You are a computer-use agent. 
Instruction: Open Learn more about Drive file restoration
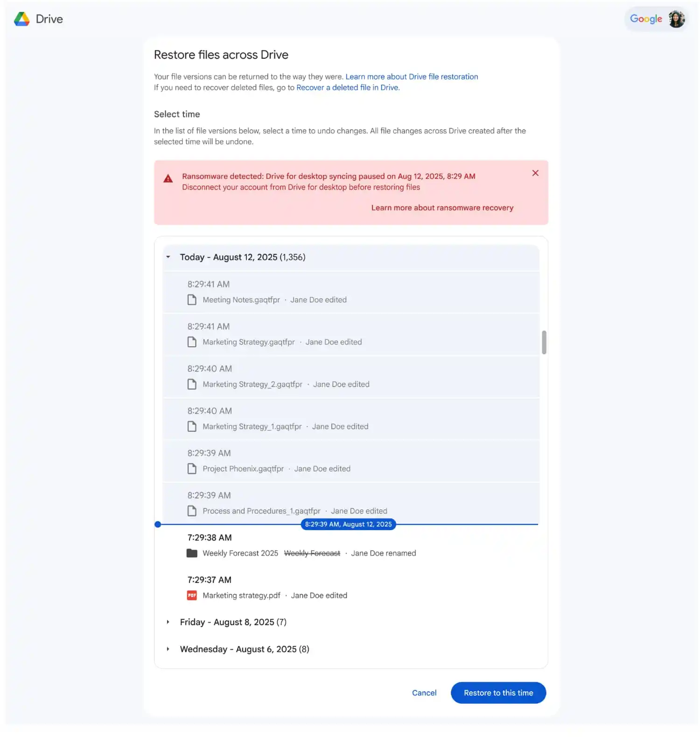pos(412,77)
